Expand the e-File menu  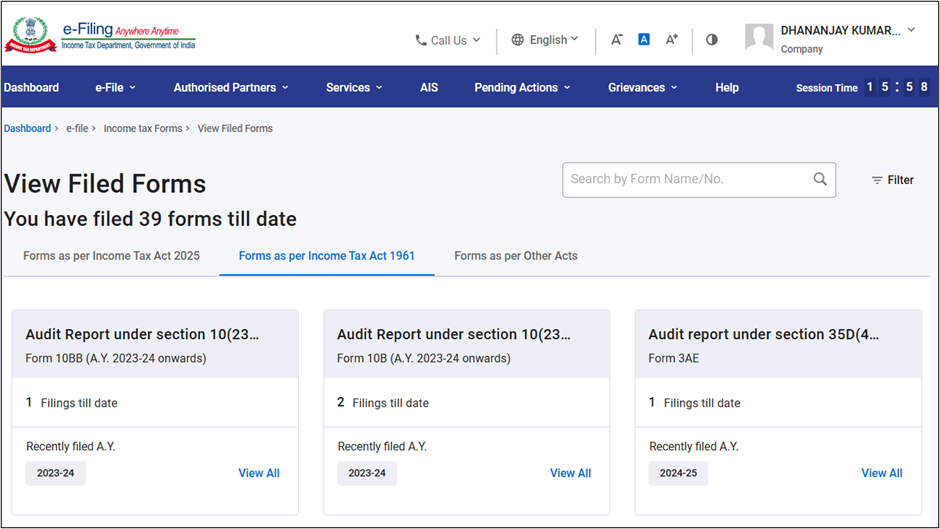coord(115,88)
